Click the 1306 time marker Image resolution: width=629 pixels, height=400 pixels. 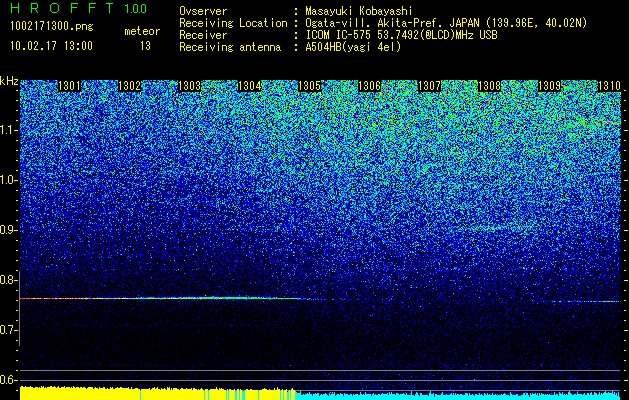[x=369, y=86]
